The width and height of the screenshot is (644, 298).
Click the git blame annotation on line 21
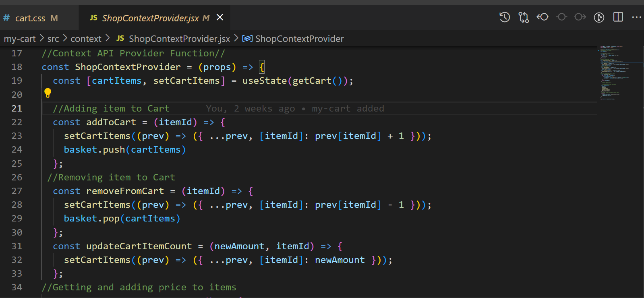295,108
